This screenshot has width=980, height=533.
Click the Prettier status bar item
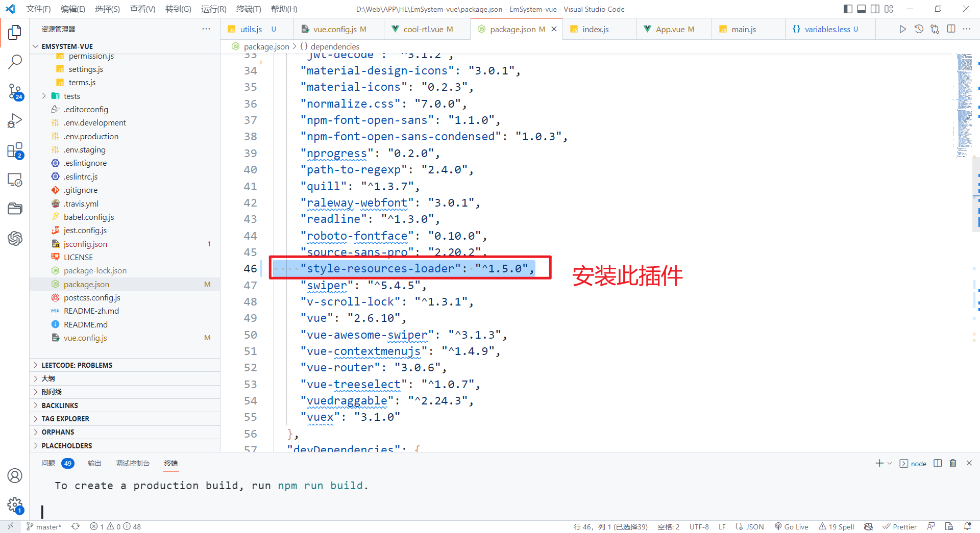pos(900,526)
